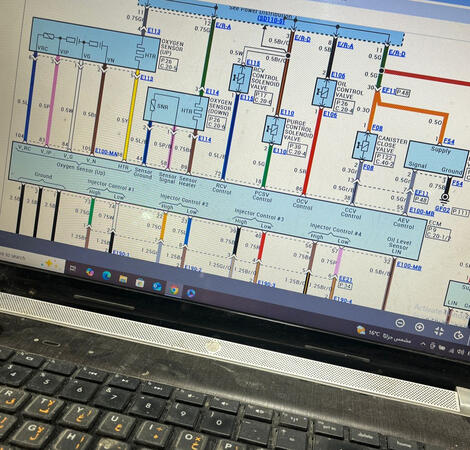The width and height of the screenshot is (470, 450).
Task: Open the Copilot icon on the taskbar
Action: pyautogui.click(x=90, y=272)
